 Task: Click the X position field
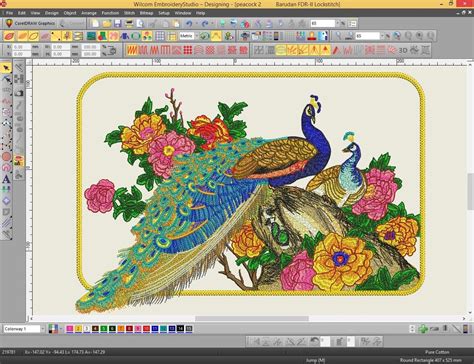point(22,47)
